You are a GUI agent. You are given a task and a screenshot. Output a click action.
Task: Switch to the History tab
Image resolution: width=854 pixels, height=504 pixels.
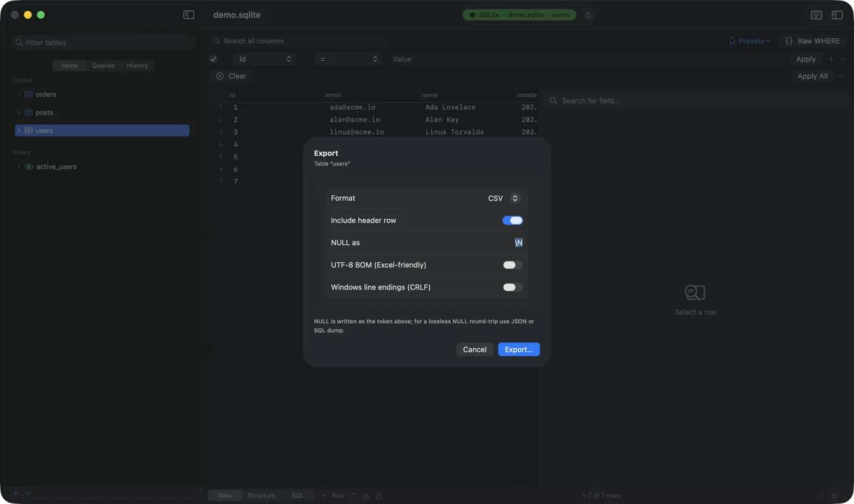point(137,66)
